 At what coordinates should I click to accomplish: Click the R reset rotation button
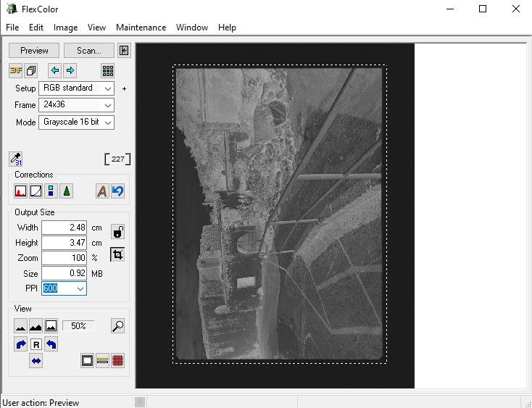[36, 344]
